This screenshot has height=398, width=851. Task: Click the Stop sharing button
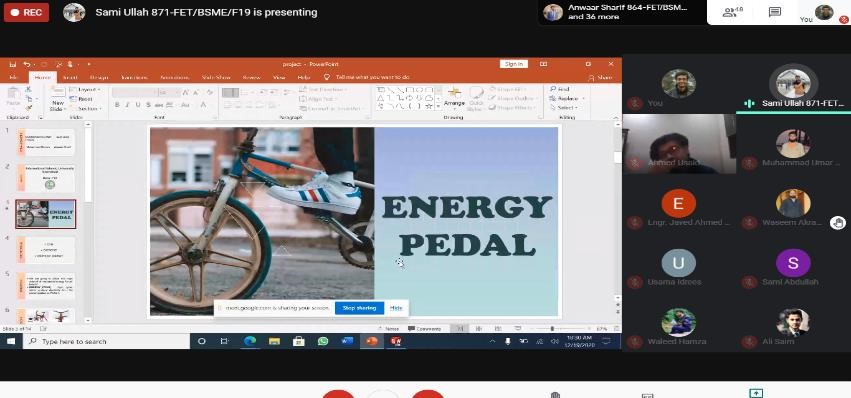pos(359,308)
